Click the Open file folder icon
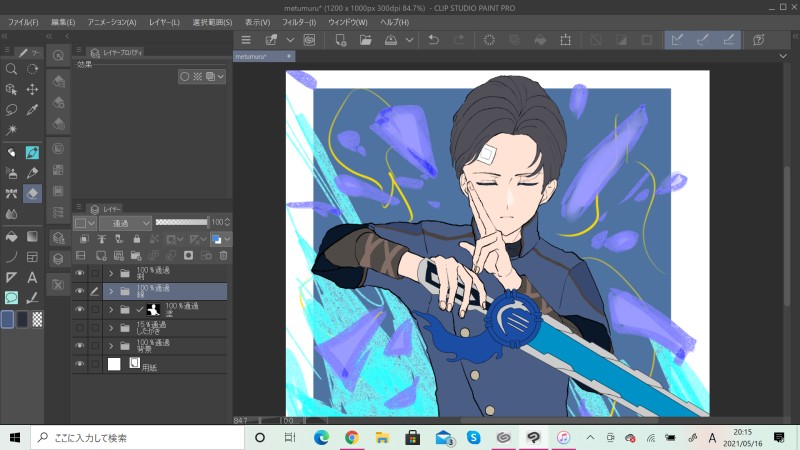800x450 pixels. [x=365, y=40]
